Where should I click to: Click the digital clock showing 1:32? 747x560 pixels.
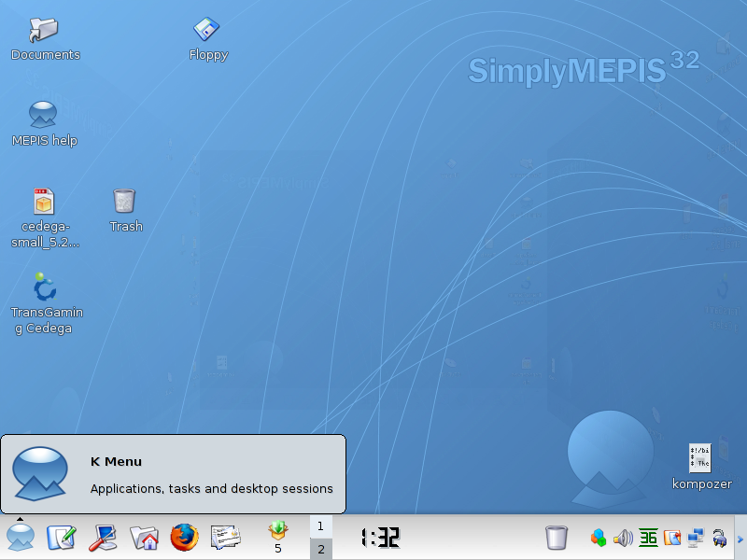(x=380, y=538)
